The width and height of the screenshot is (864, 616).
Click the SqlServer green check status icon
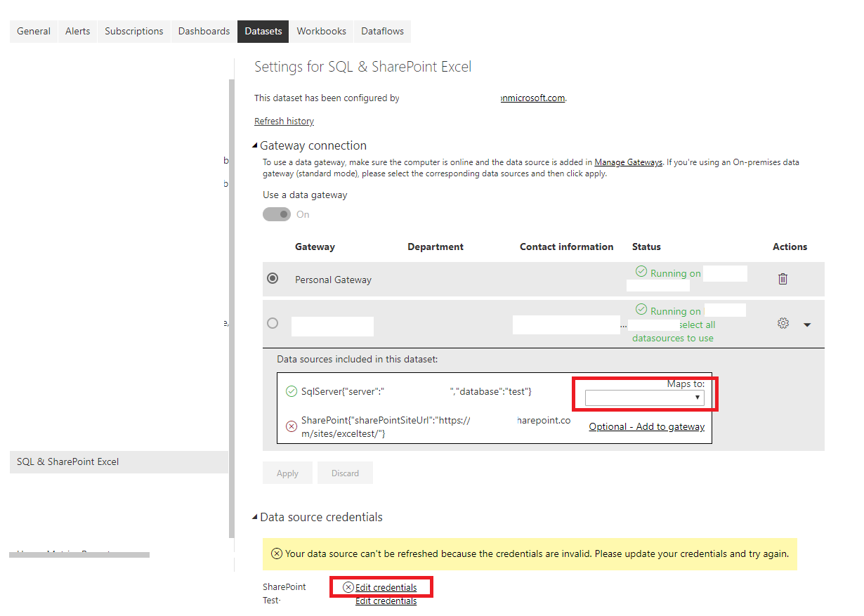(291, 391)
